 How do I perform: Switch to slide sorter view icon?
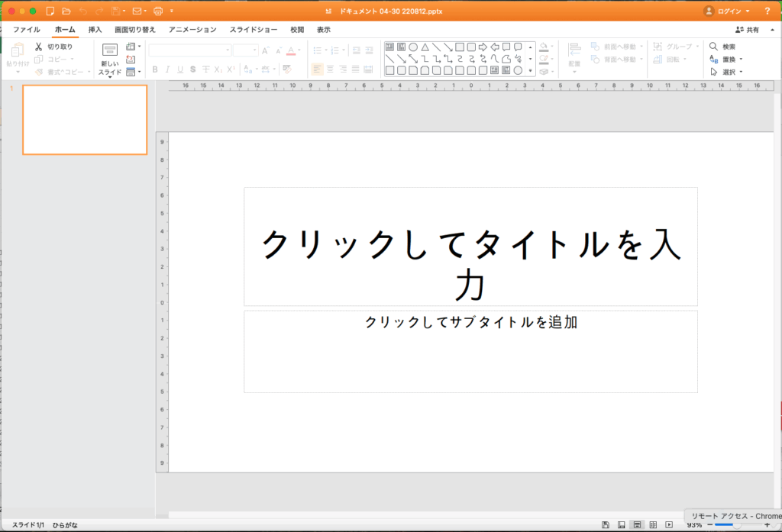pos(653,525)
